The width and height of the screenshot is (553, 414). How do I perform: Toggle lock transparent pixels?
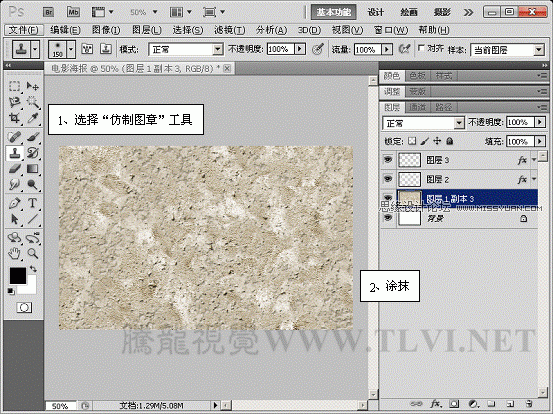click(412, 141)
